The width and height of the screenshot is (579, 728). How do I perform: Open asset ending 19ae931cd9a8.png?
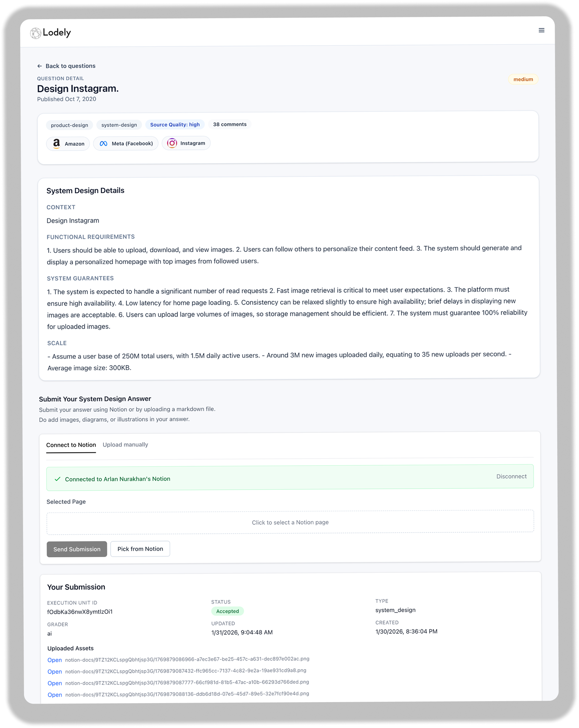[55, 672]
